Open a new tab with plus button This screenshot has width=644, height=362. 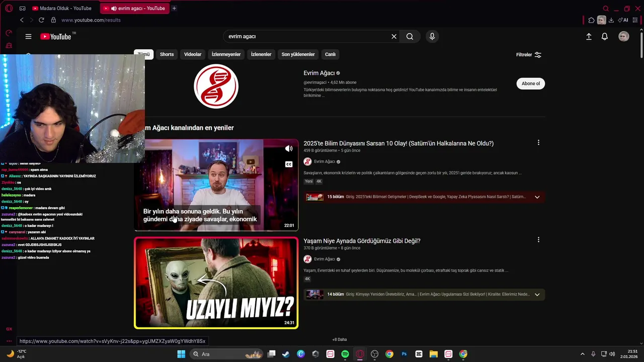click(x=174, y=8)
